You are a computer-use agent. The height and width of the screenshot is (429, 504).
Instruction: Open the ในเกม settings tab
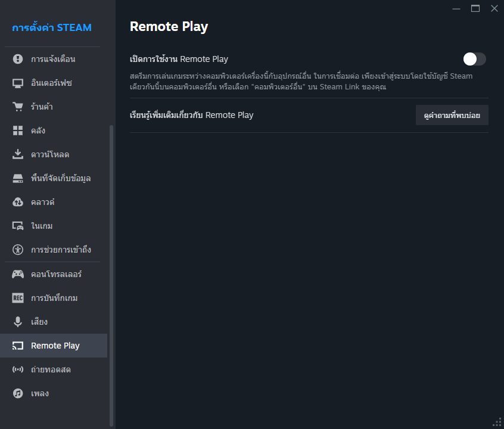tap(42, 226)
